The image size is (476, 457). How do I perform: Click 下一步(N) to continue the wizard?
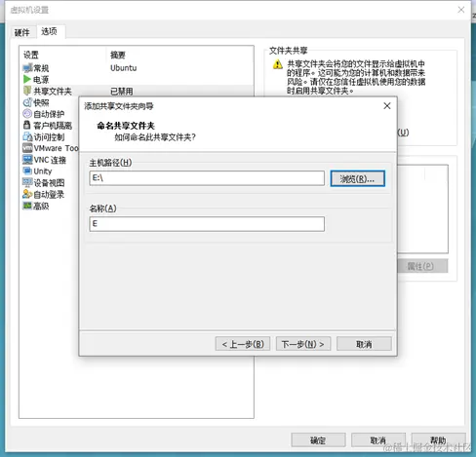pos(303,344)
